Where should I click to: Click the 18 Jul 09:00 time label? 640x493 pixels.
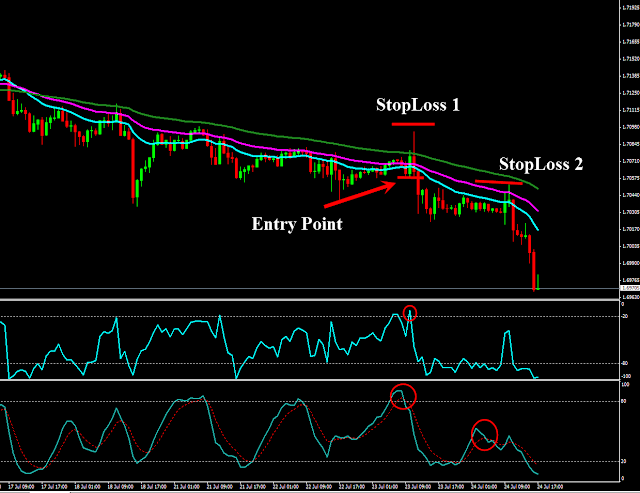(120, 487)
